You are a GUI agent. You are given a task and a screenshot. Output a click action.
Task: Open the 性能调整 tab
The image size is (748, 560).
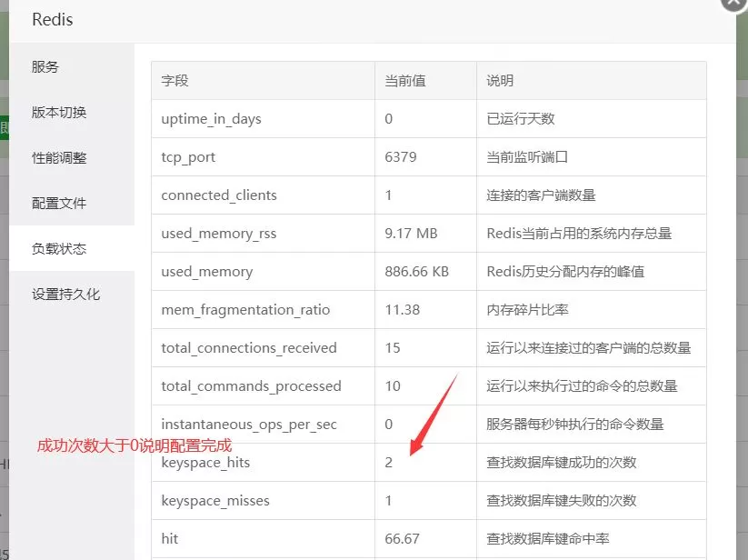tap(59, 158)
